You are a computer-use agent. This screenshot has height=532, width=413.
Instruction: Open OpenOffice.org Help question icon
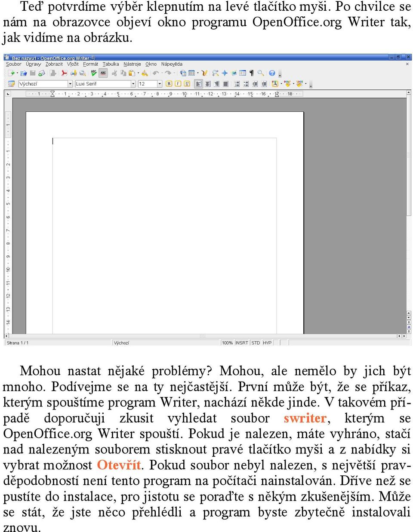[272, 73]
